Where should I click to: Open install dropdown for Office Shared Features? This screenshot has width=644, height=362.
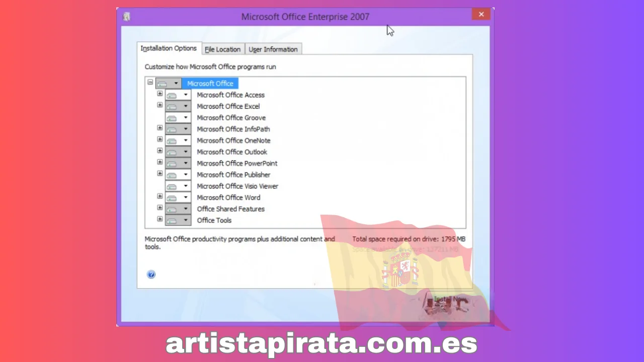coord(178,209)
